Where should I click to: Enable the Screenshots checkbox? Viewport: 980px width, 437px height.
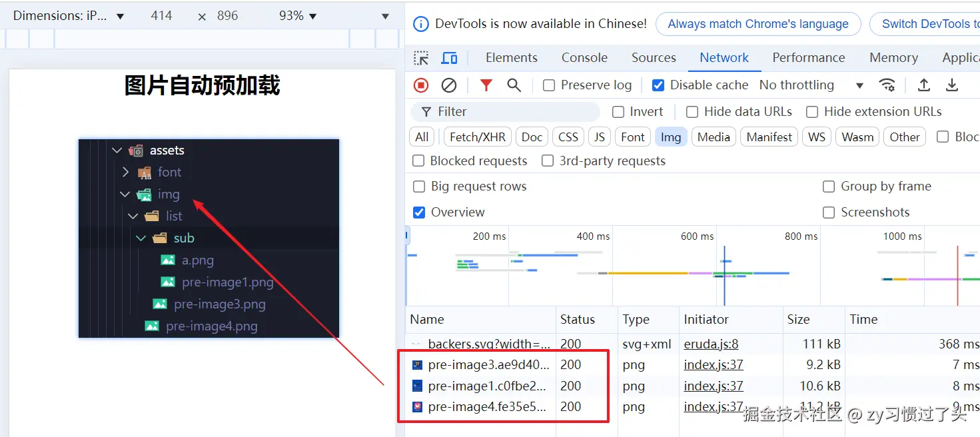point(829,213)
